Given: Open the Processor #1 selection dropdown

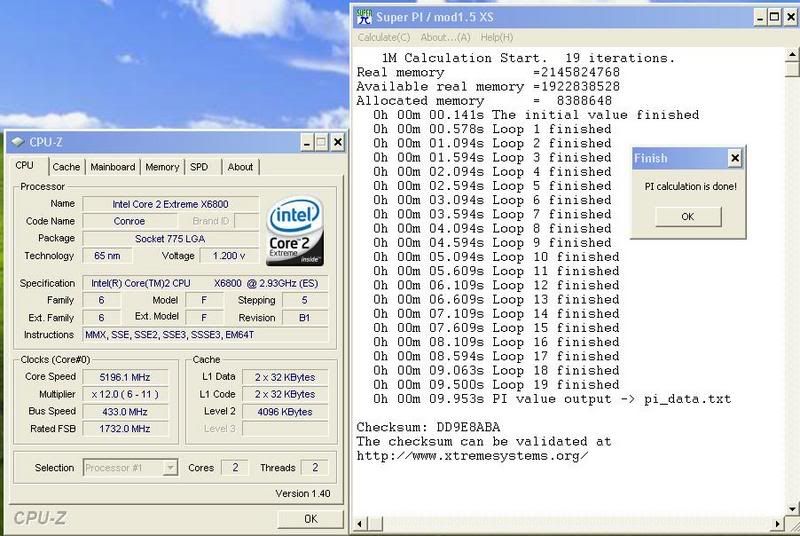Looking at the screenshot, I should click(170, 467).
